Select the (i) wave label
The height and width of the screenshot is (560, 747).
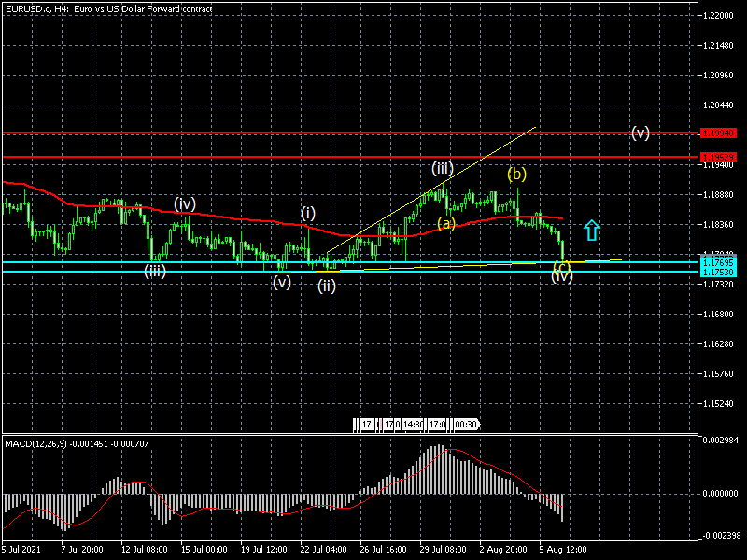pyautogui.click(x=307, y=213)
